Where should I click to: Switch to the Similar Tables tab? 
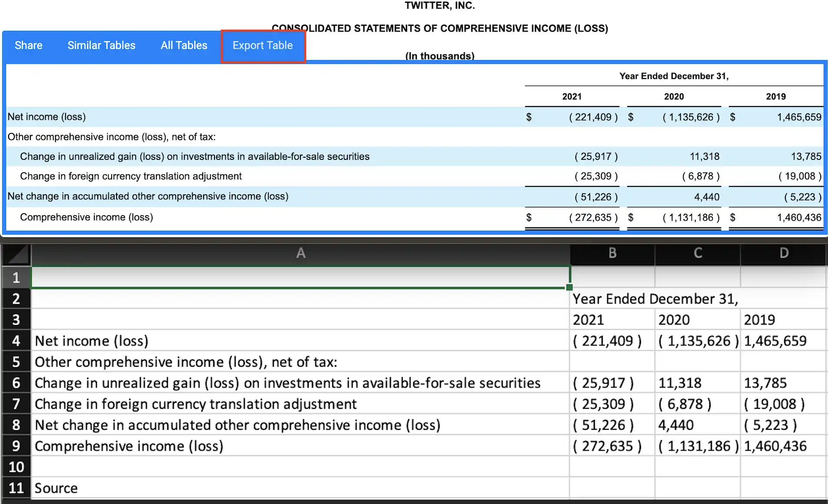pos(101,45)
